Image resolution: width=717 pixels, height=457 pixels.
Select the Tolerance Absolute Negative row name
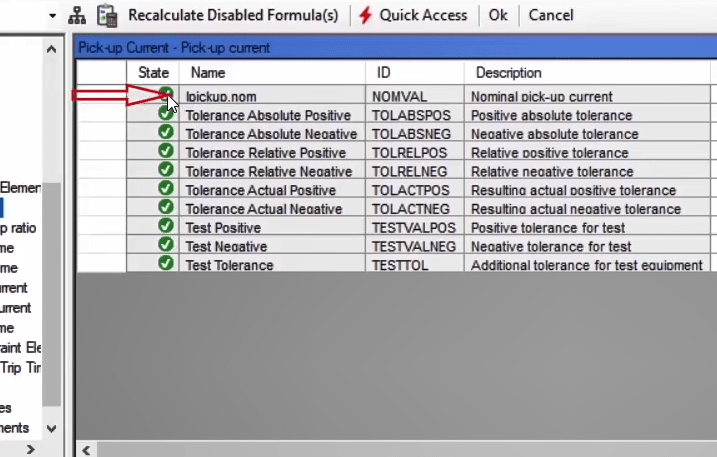click(x=271, y=134)
